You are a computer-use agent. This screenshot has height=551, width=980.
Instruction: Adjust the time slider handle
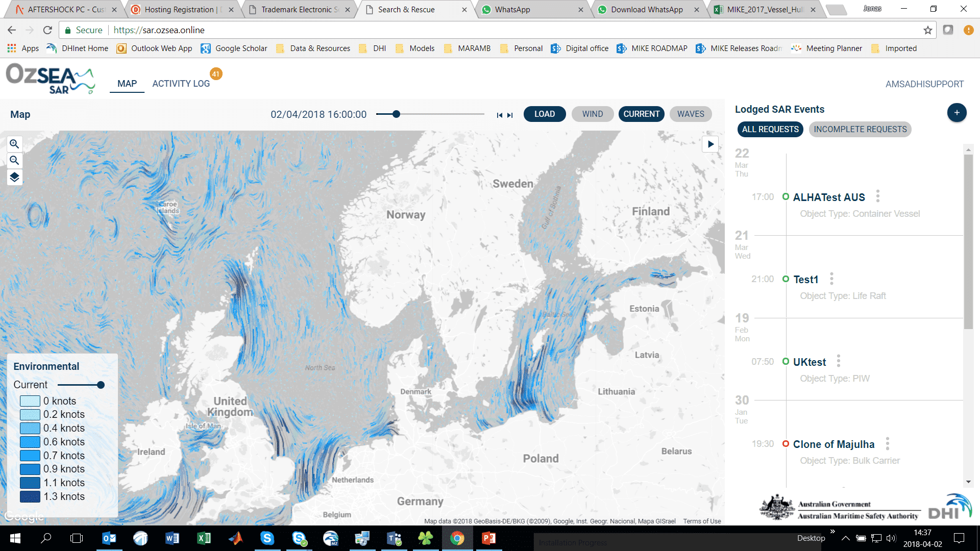point(396,114)
